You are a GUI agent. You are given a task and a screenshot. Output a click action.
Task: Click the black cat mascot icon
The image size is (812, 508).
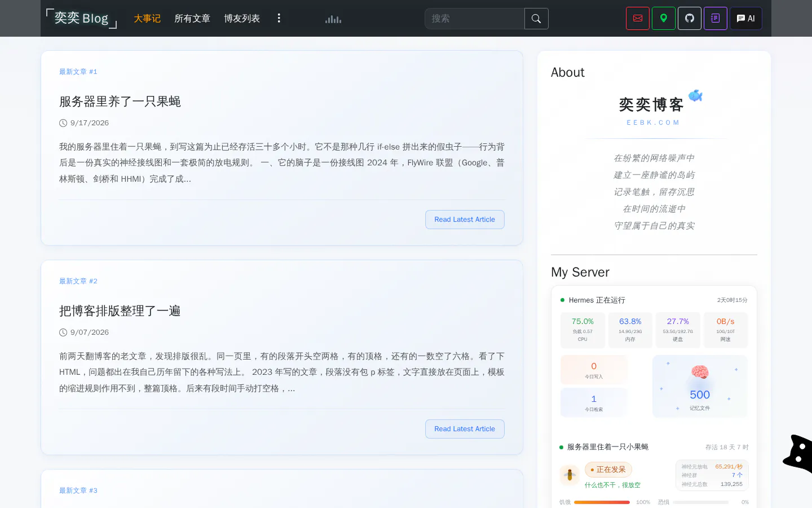[x=798, y=453]
